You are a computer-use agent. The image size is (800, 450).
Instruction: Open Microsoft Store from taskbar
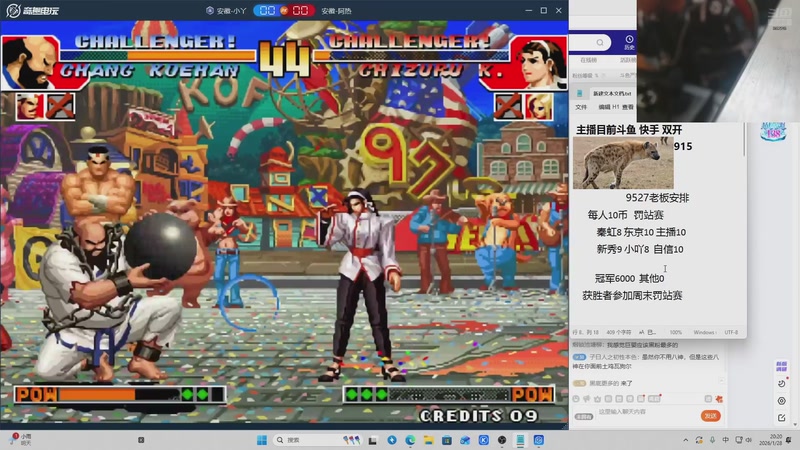click(x=447, y=440)
